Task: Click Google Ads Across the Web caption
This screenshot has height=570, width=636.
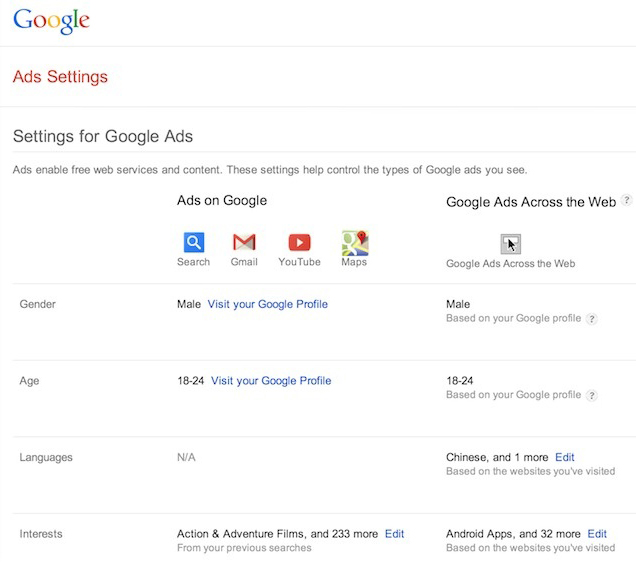Action: [511, 264]
